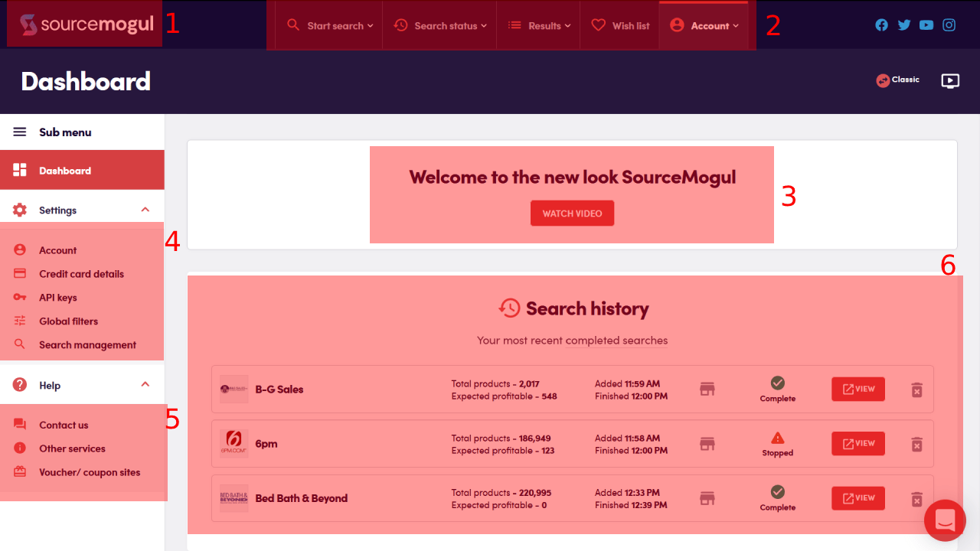Open the Facebook social link icon
This screenshot has height=551, width=980.
[882, 24]
